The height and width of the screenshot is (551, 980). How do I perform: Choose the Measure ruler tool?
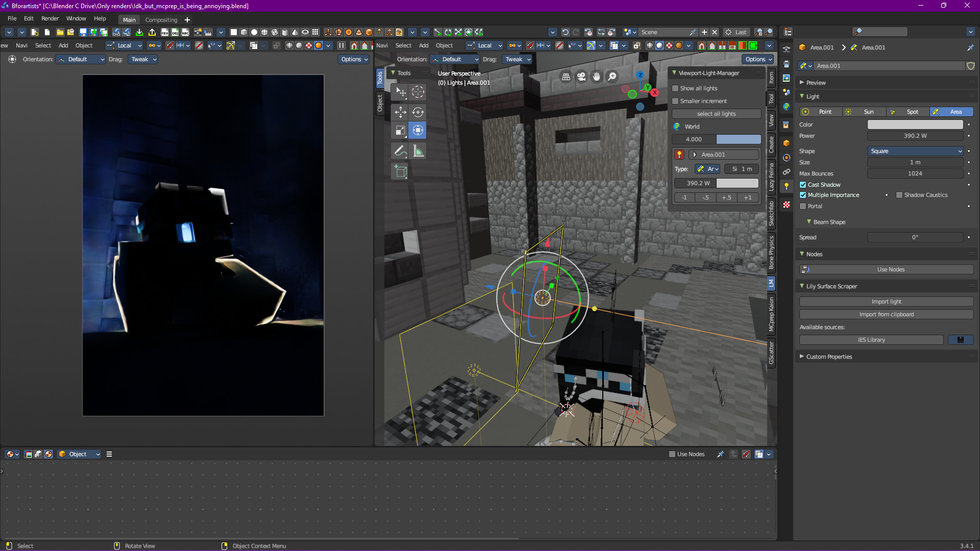(418, 151)
